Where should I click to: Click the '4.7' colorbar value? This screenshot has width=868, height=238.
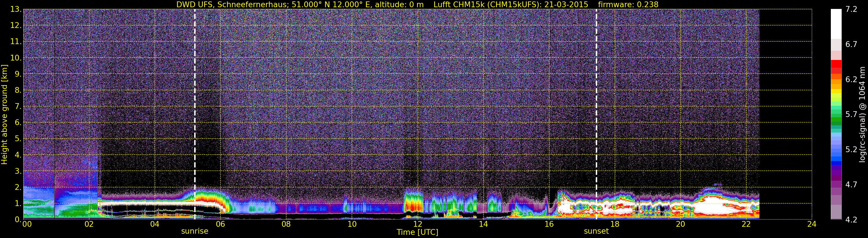click(851, 185)
